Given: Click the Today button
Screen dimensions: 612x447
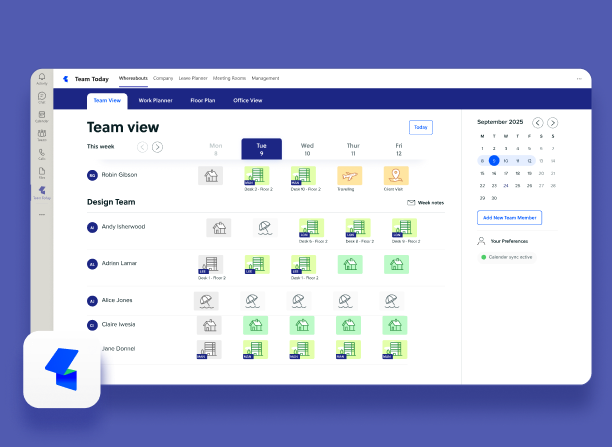Looking at the screenshot, I should pyautogui.click(x=421, y=127).
